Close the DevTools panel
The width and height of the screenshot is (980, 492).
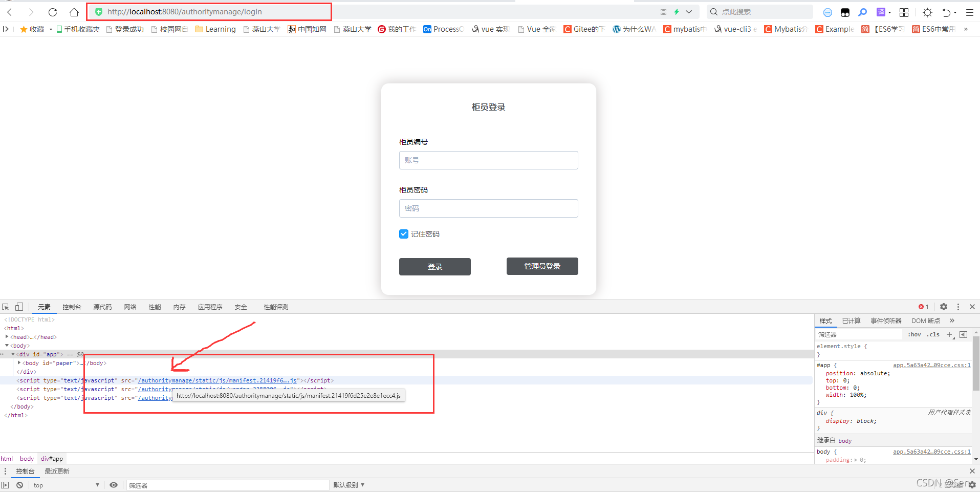pos(972,307)
